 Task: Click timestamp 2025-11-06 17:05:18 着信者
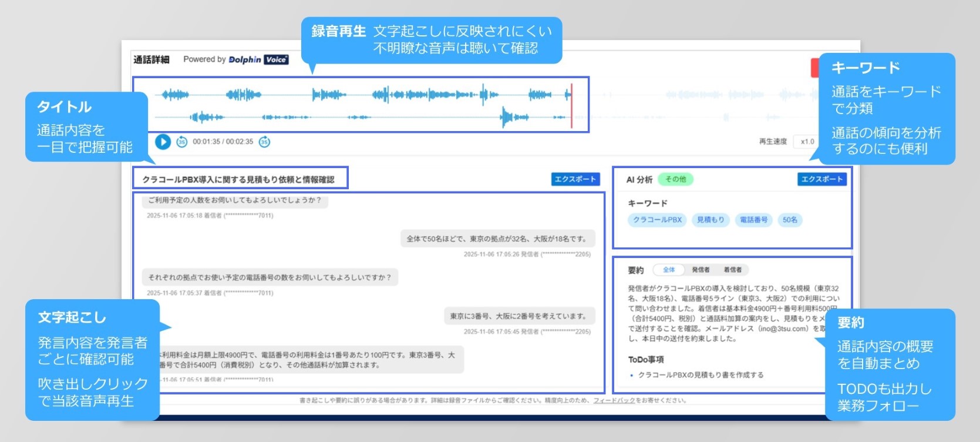point(210,216)
